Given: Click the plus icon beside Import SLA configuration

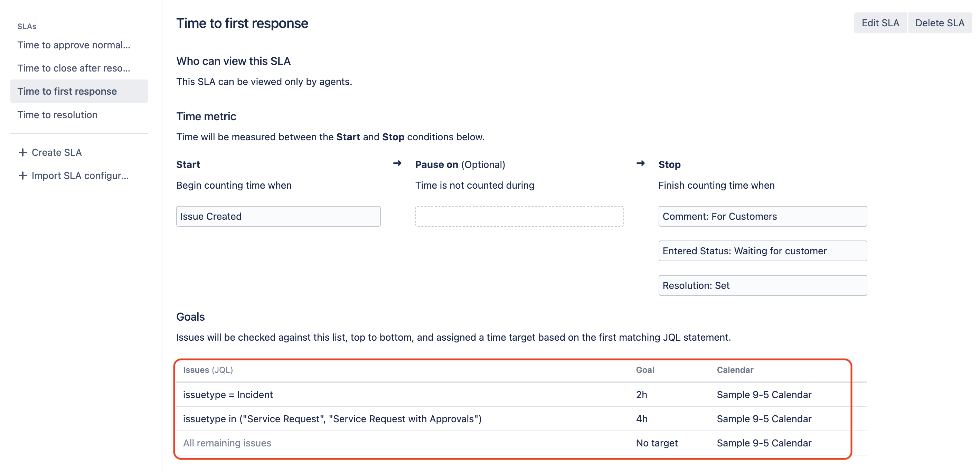Looking at the screenshot, I should pyautogui.click(x=22, y=176).
